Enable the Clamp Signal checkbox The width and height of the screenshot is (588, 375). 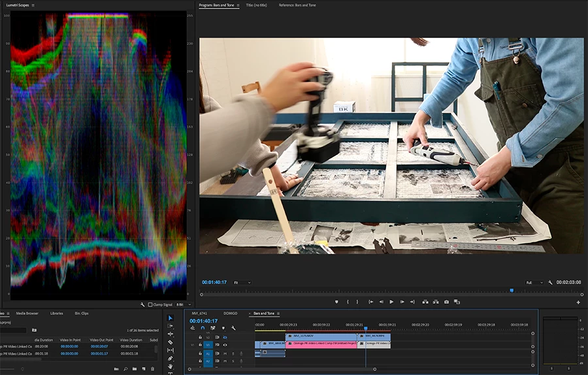pos(150,304)
